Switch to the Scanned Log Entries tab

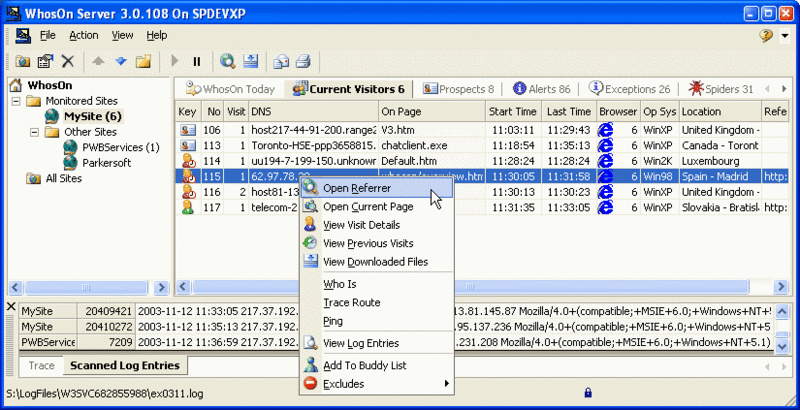pos(125,366)
